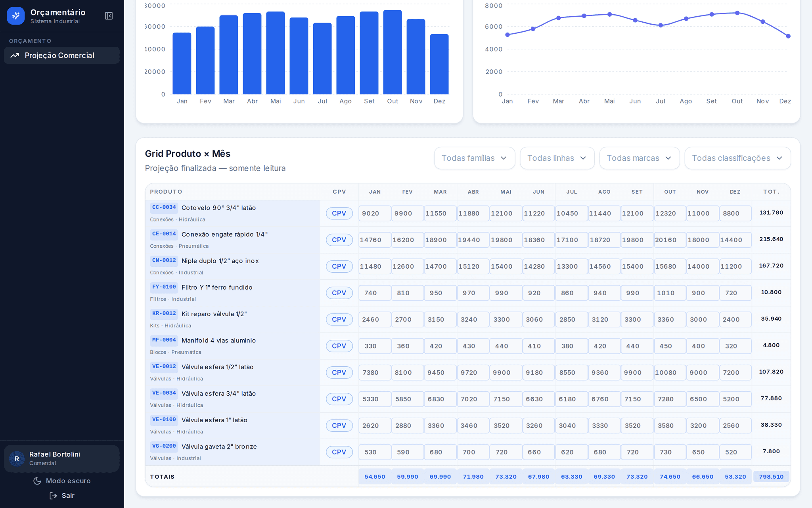The height and width of the screenshot is (508, 812).
Task: Click the Jun field 3060 for Kit reparo
Action: click(x=538, y=319)
